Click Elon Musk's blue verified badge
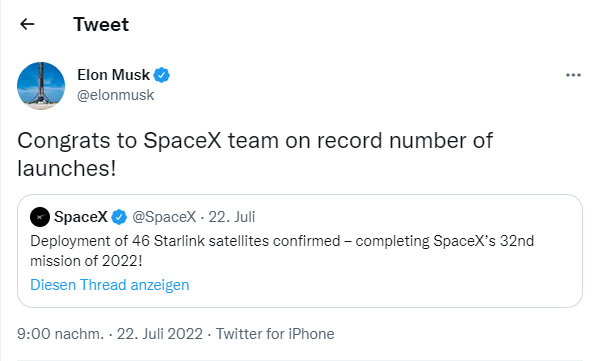This screenshot has height=361, width=595. [x=161, y=75]
